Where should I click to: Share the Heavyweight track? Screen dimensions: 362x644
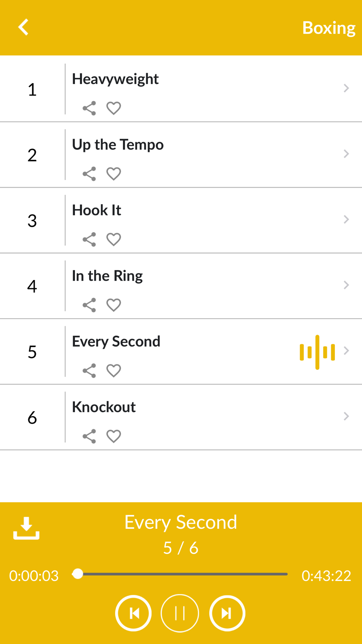point(89,108)
